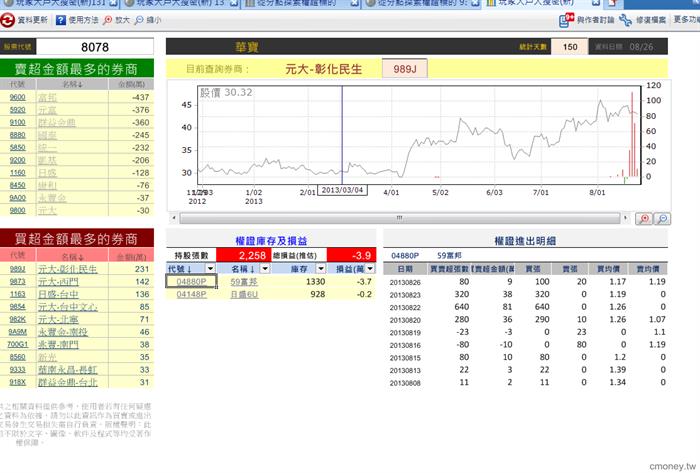Open the 庫存 column filter dropdown

321,269
